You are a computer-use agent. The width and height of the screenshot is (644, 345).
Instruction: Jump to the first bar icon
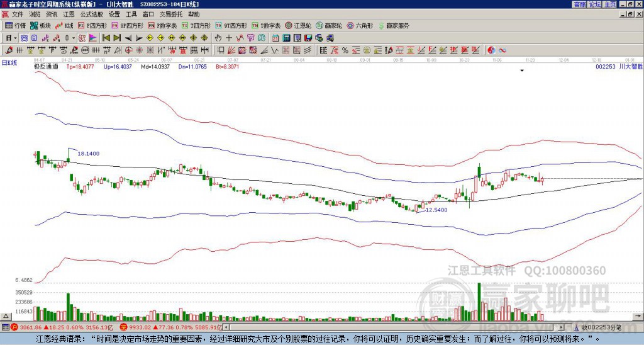(x=106, y=38)
